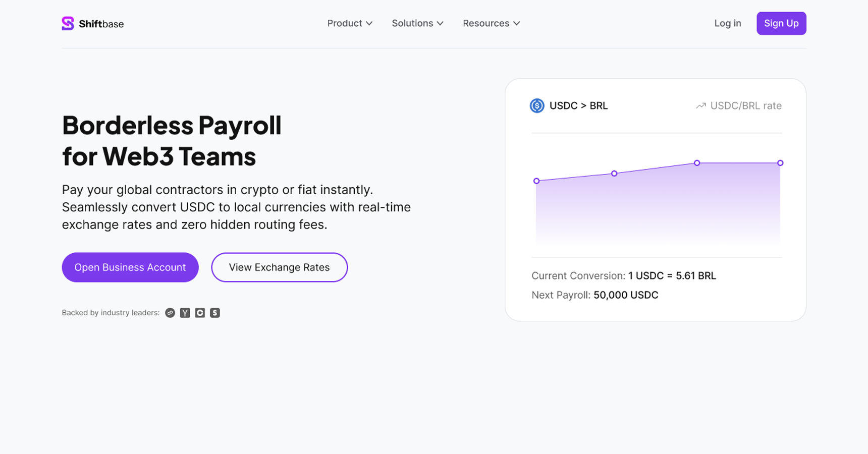Click the S backer logo
Image resolution: width=868 pixels, height=454 pixels.
pos(215,313)
